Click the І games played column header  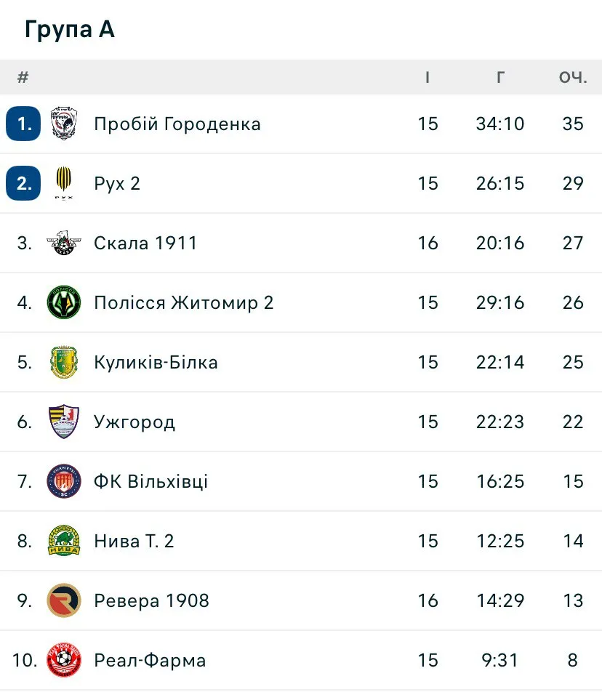[428, 77]
